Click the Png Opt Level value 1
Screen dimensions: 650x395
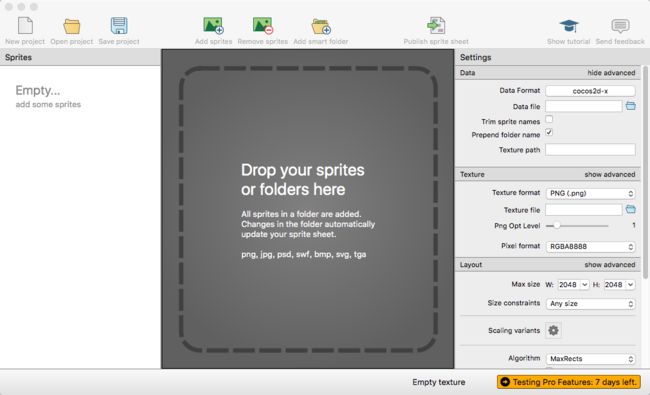tap(634, 225)
